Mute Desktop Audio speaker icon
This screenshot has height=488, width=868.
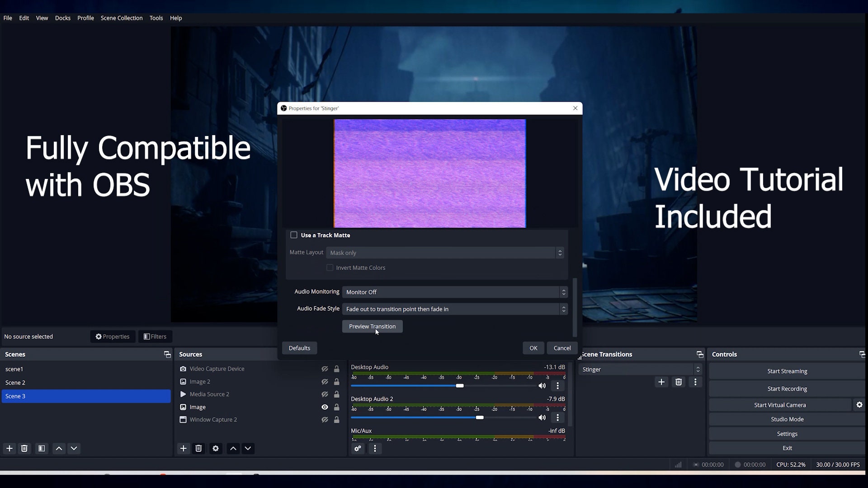click(542, 386)
